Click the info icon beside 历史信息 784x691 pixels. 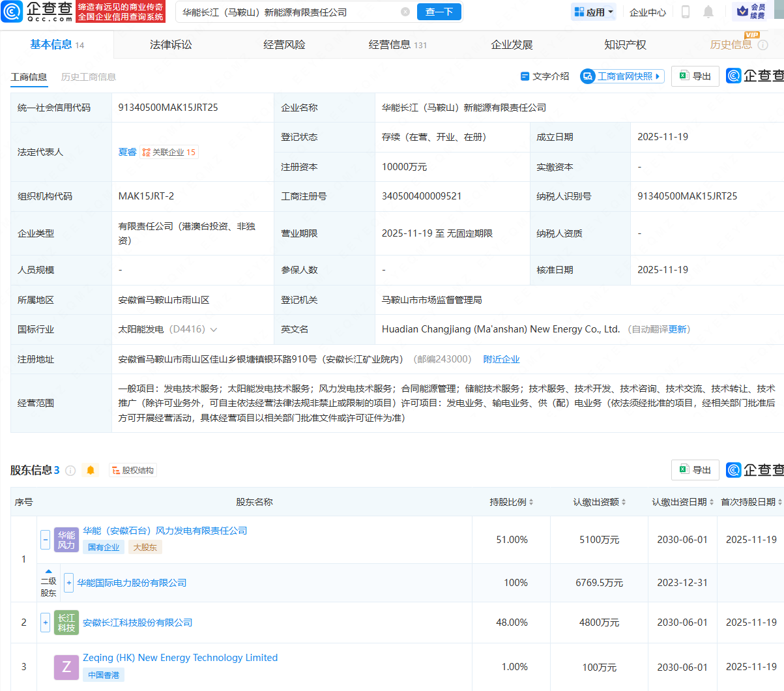[x=762, y=45]
